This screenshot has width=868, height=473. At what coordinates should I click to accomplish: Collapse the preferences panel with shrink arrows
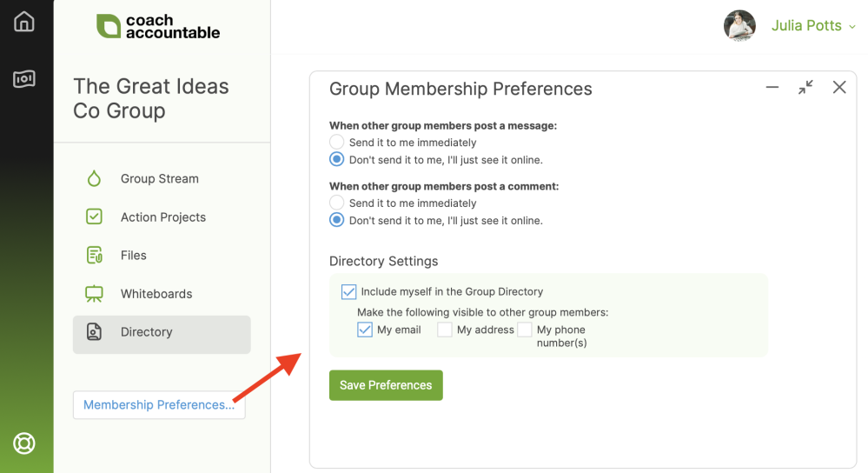click(x=805, y=87)
